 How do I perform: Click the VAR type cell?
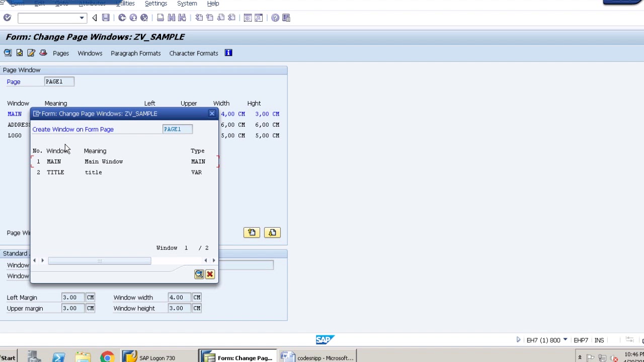click(x=196, y=172)
